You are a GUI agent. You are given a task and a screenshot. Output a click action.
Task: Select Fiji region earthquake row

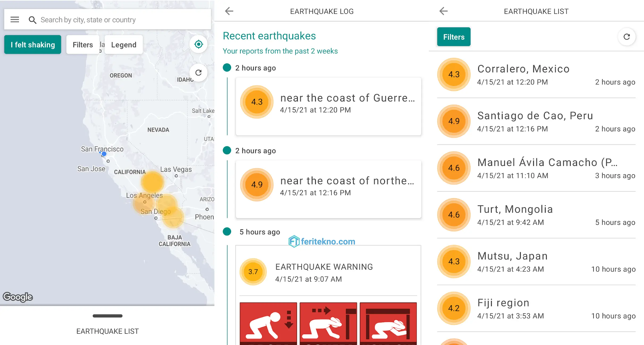click(x=536, y=309)
